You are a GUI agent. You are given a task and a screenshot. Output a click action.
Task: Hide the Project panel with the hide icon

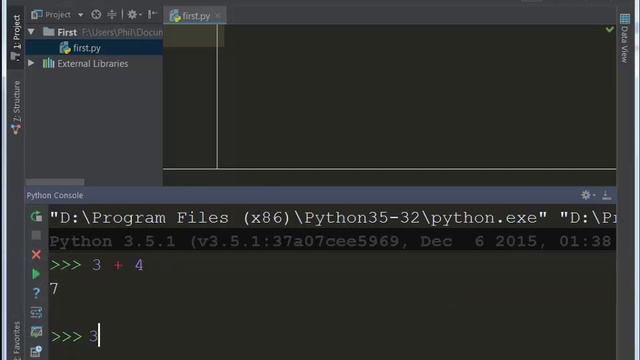(x=152, y=15)
